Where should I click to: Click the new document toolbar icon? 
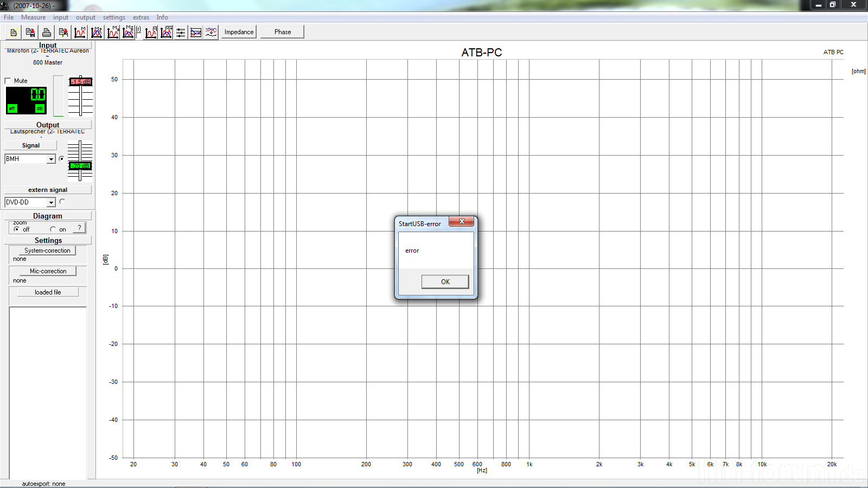point(14,33)
